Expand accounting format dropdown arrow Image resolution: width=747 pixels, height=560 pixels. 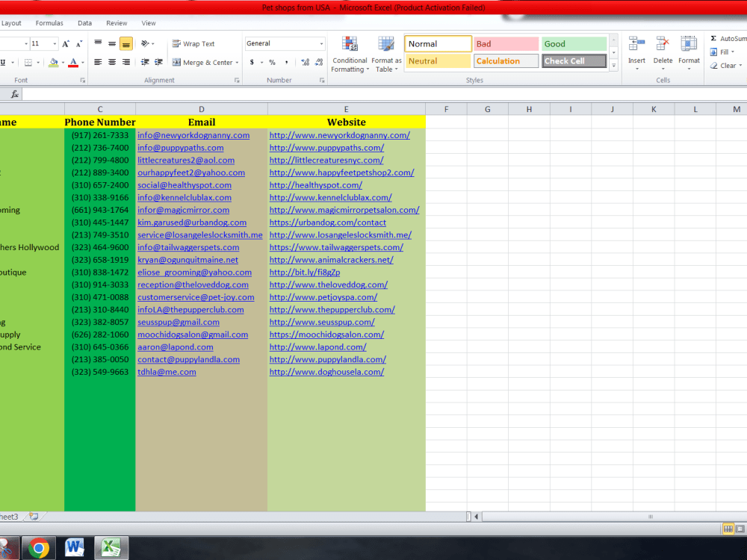(x=261, y=63)
